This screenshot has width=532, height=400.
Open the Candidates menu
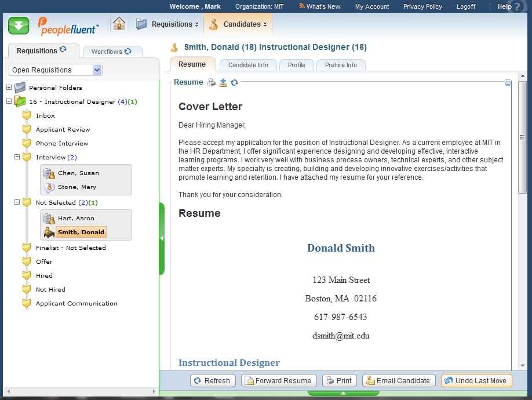tap(238, 24)
